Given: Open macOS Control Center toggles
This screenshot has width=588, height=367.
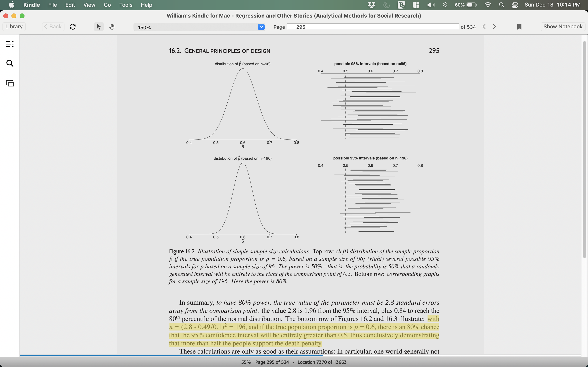Looking at the screenshot, I should click(515, 5).
